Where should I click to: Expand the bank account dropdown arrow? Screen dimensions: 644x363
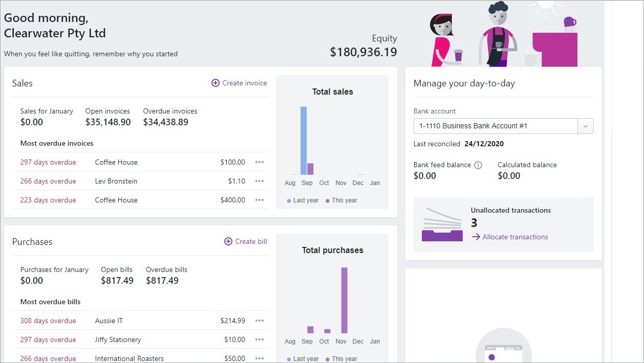click(x=586, y=126)
